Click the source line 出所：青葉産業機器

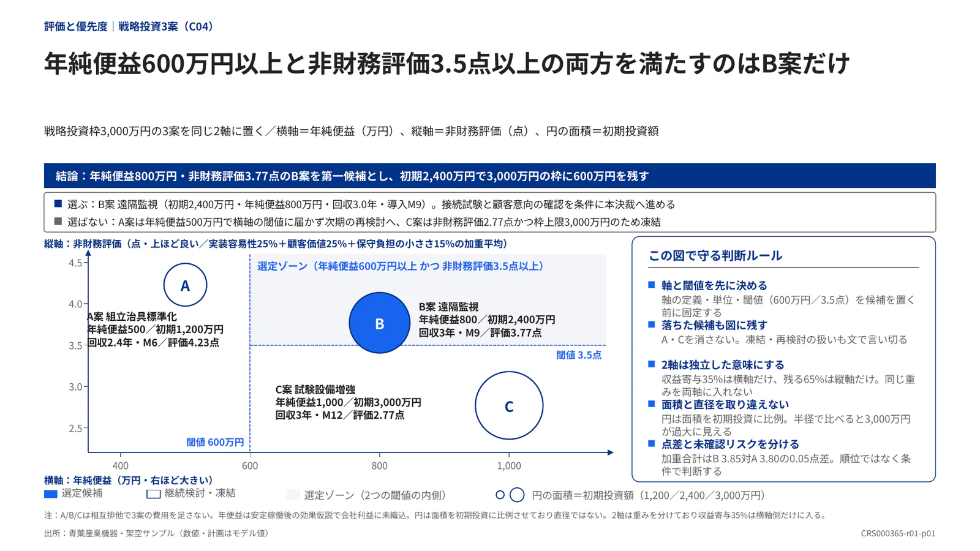158,533
